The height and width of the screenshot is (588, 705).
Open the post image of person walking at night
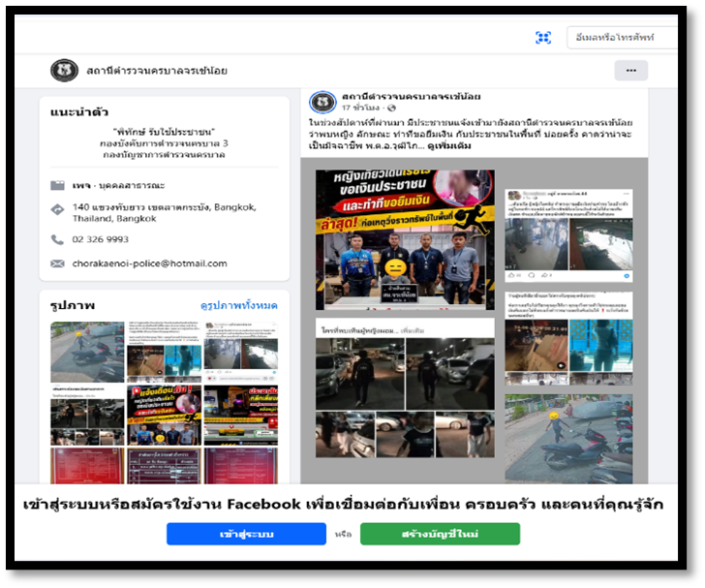point(405,387)
